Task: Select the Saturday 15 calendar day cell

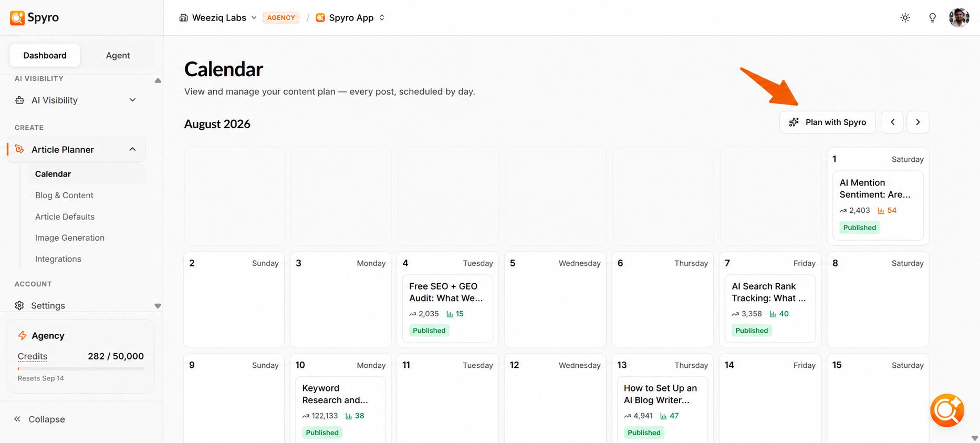Action: (x=878, y=398)
